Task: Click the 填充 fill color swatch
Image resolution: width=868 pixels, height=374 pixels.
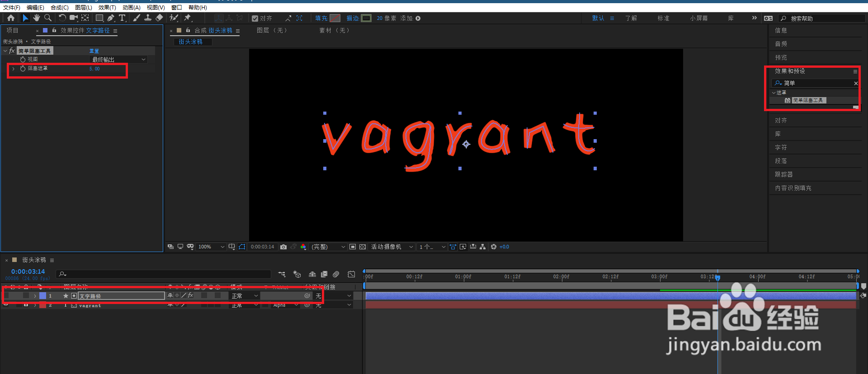Action: click(335, 18)
